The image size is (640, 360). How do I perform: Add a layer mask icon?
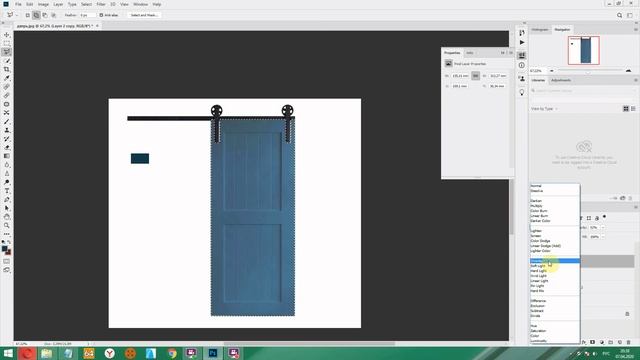coord(593,342)
